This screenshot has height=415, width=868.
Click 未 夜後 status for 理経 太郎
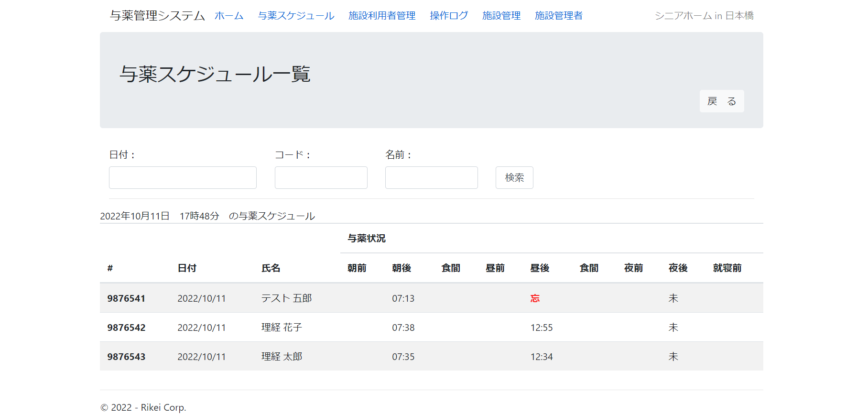[x=673, y=357]
